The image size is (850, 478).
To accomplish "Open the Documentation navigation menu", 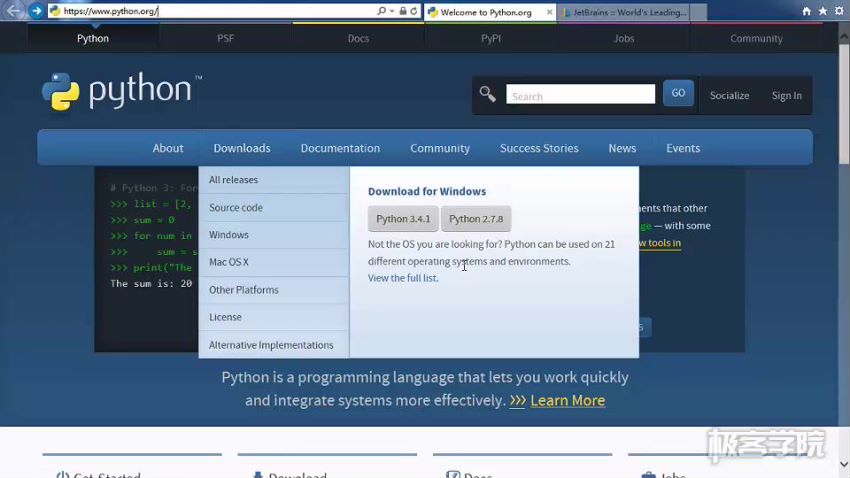I will point(340,148).
